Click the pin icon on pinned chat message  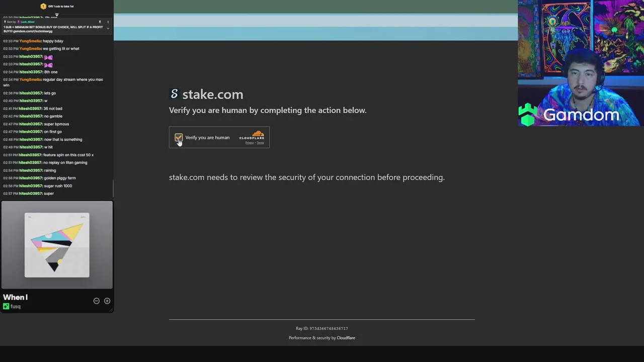pos(100,22)
